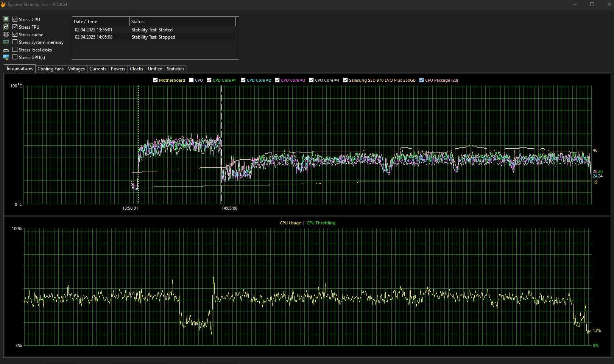
Task: Uncheck the Stress cache checkbox
Action: pyautogui.click(x=15, y=34)
